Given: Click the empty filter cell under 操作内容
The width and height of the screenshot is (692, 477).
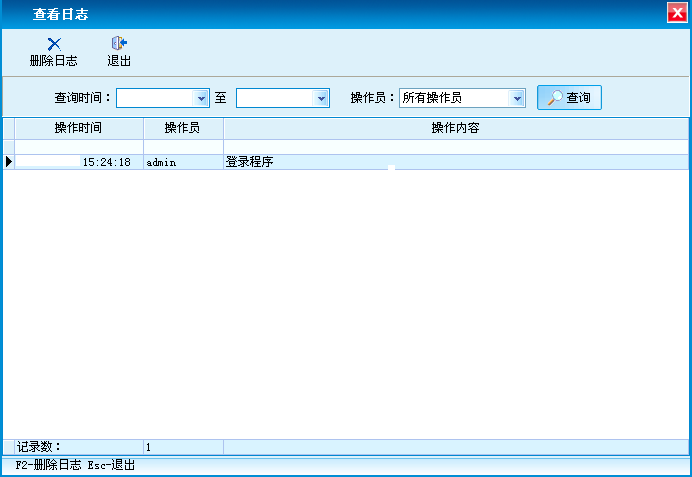Looking at the screenshot, I should pyautogui.click(x=455, y=147).
